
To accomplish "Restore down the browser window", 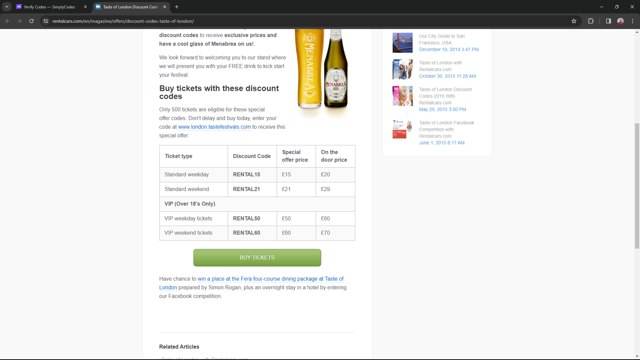I will coord(617,7).
